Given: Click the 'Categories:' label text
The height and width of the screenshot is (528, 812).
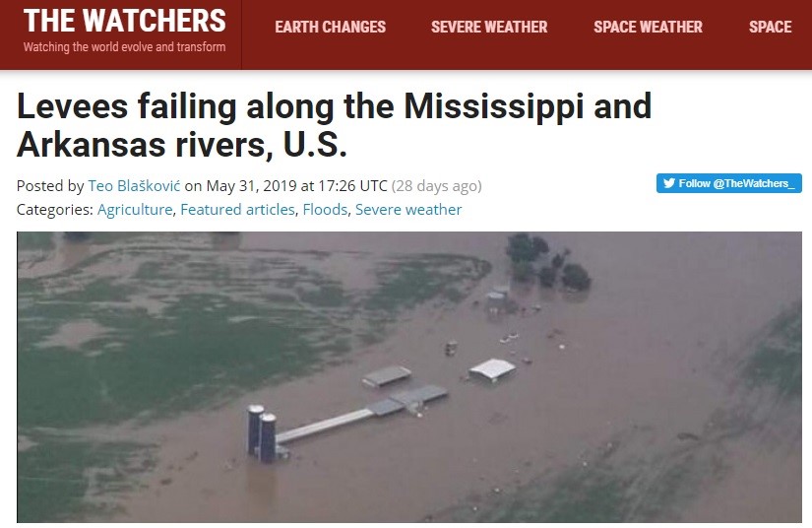Looking at the screenshot, I should (55, 210).
